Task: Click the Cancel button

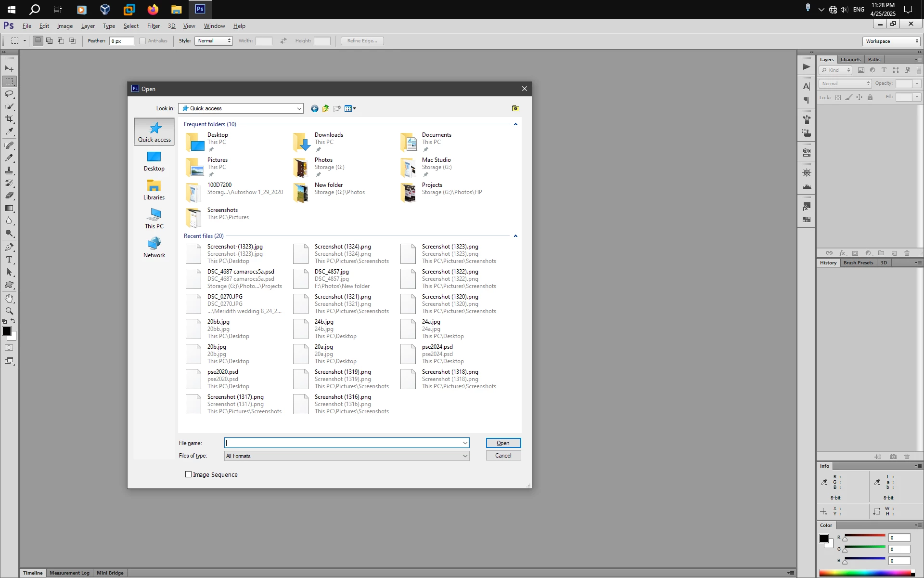Action: (503, 456)
